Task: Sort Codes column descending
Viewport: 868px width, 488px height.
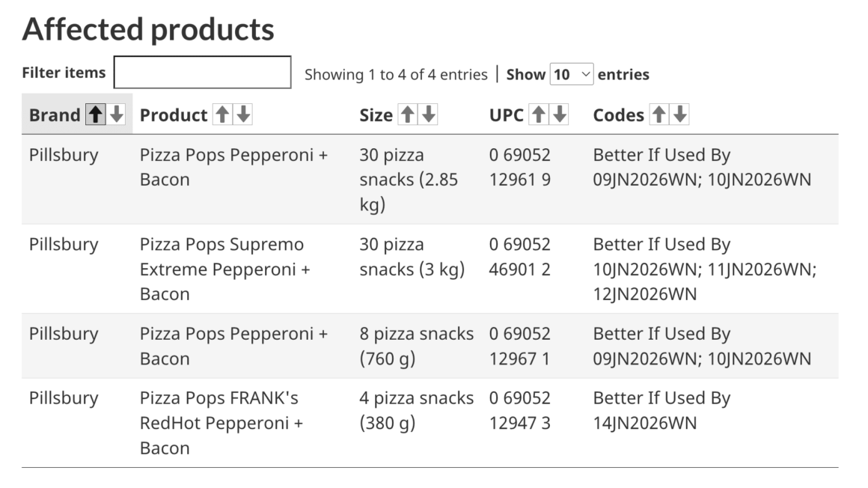Action: click(x=680, y=115)
